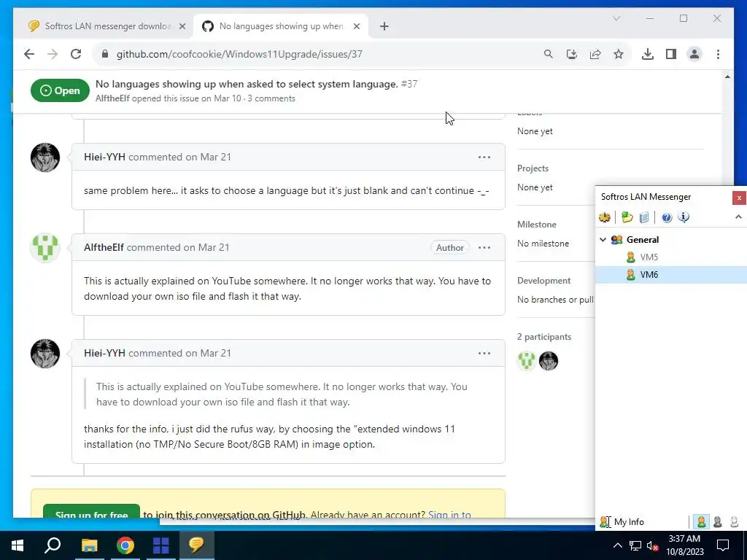
Task: Open Chrome zoom magnifier icon in address bar
Action: 549,54
